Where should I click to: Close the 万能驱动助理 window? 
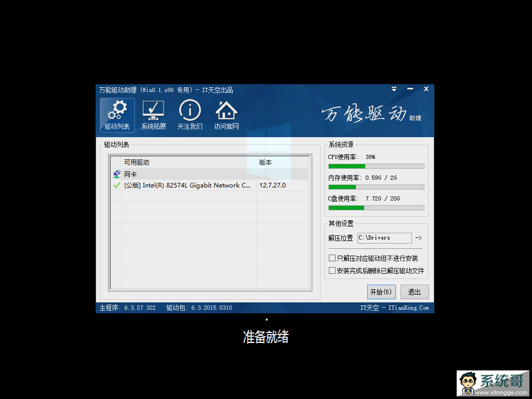[x=426, y=89]
